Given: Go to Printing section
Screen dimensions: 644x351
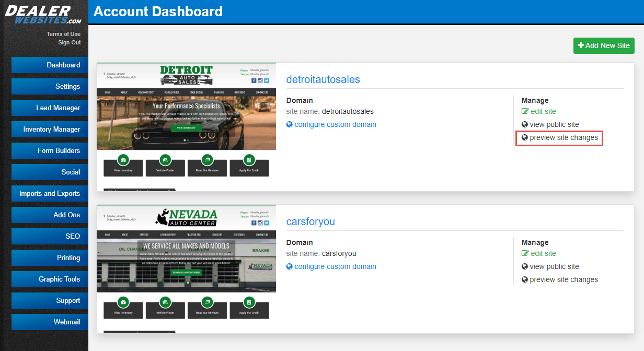Looking at the screenshot, I should click(x=50, y=258).
